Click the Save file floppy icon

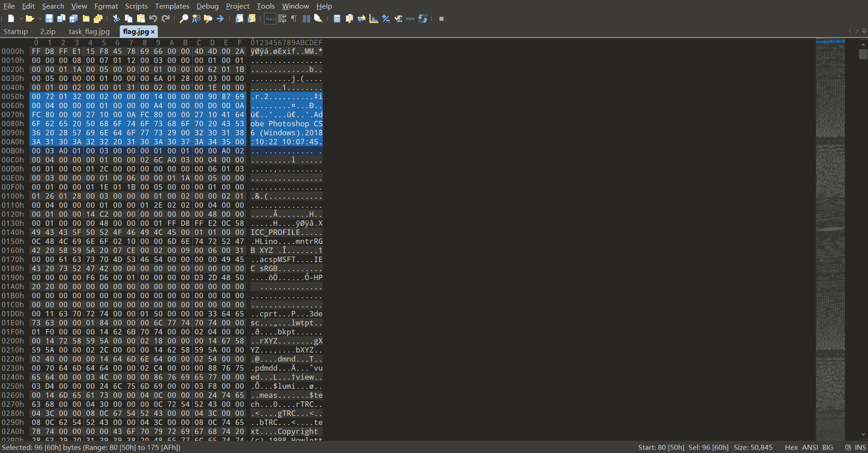point(49,19)
